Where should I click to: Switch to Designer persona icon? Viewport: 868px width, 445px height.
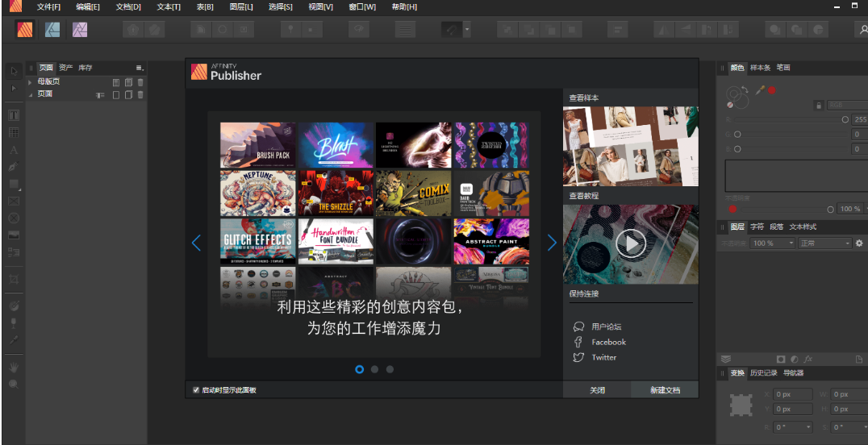pyautogui.click(x=52, y=29)
